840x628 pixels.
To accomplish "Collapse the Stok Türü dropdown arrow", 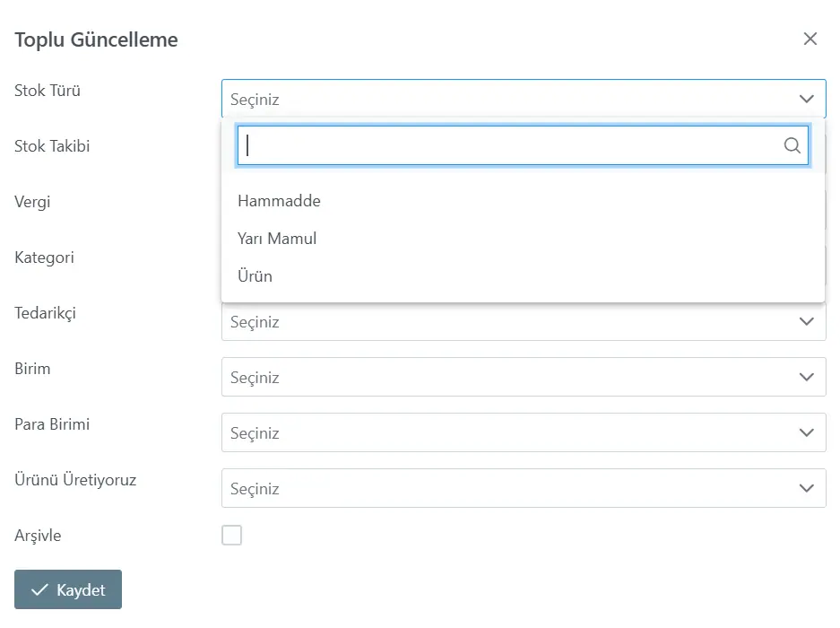I will coord(806,99).
